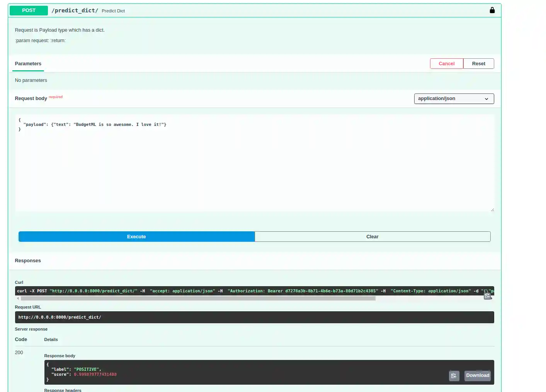
Task: Expand the response format options
Action: 454,98
